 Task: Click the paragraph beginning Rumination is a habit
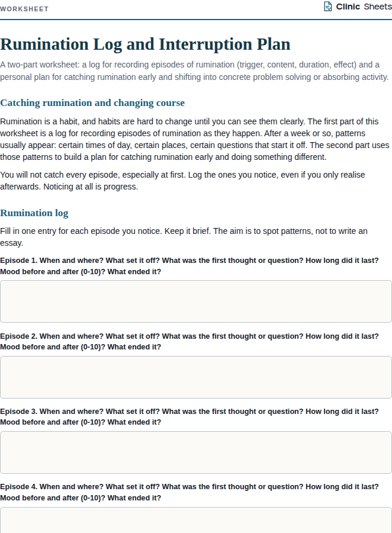[x=194, y=139]
